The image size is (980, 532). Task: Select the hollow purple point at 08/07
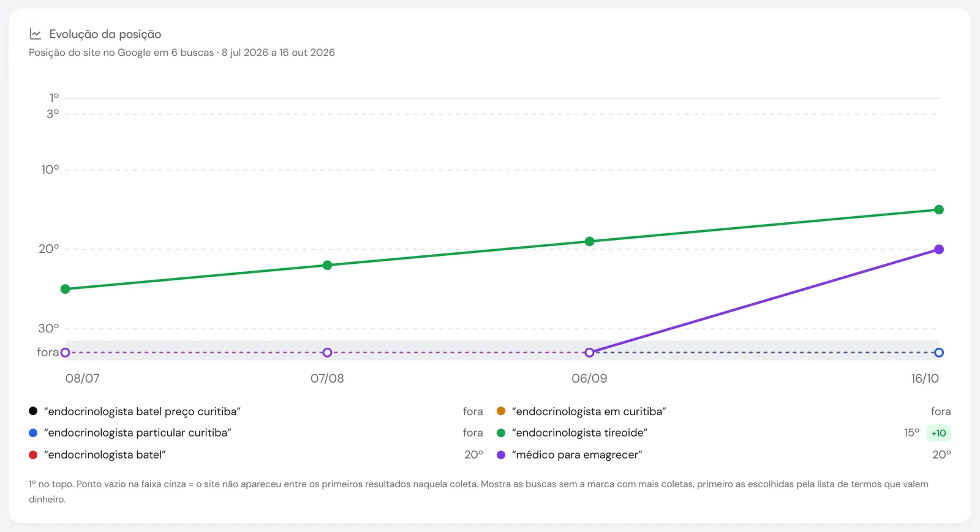pyautogui.click(x=66, y=353)
